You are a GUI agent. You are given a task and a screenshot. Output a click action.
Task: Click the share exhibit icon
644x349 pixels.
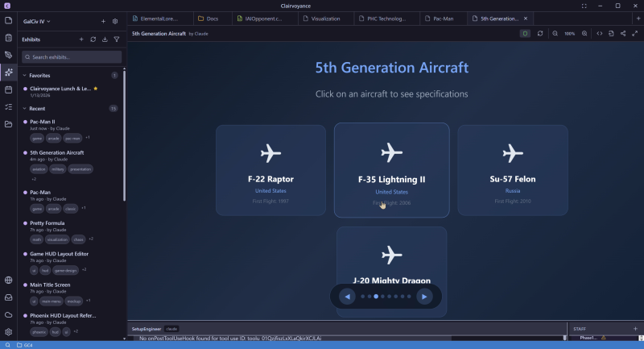click(623, 34)
